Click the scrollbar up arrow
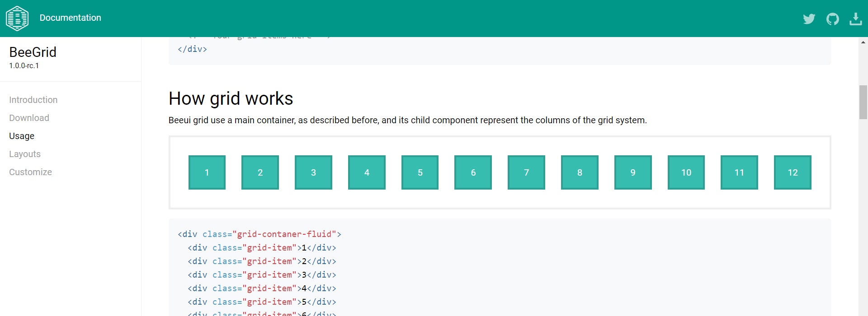Image resolution: width=868 pixels, height=316 pixels. (x=863, y=42)
